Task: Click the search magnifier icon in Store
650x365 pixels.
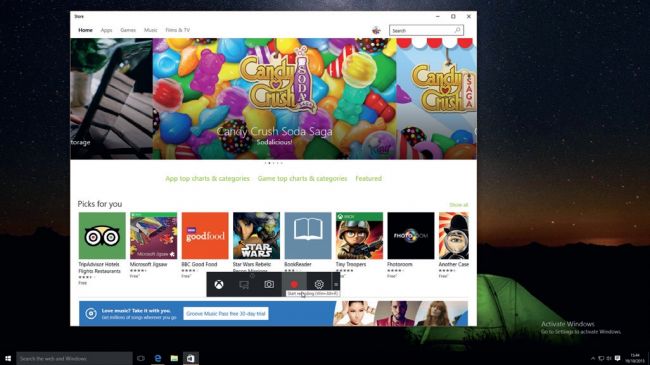Action: click(457, 30)
